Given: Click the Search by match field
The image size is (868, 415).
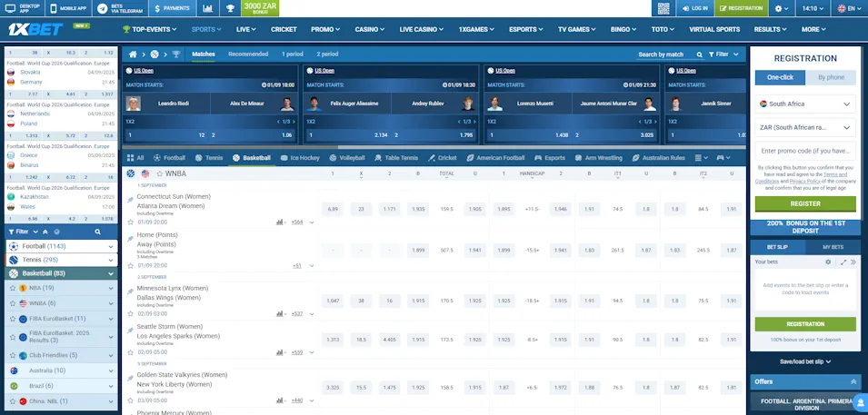Looking at the screenshot, I should click(665, 54).
